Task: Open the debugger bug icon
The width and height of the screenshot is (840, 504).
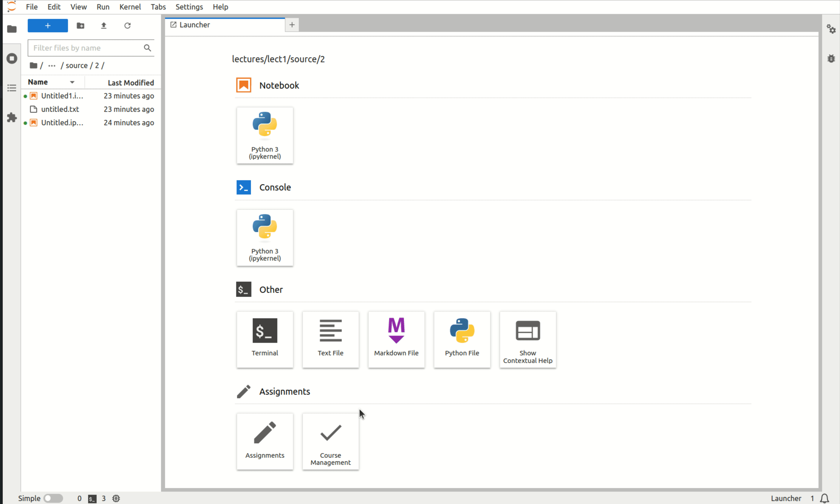Action: [x=831, y=58]
